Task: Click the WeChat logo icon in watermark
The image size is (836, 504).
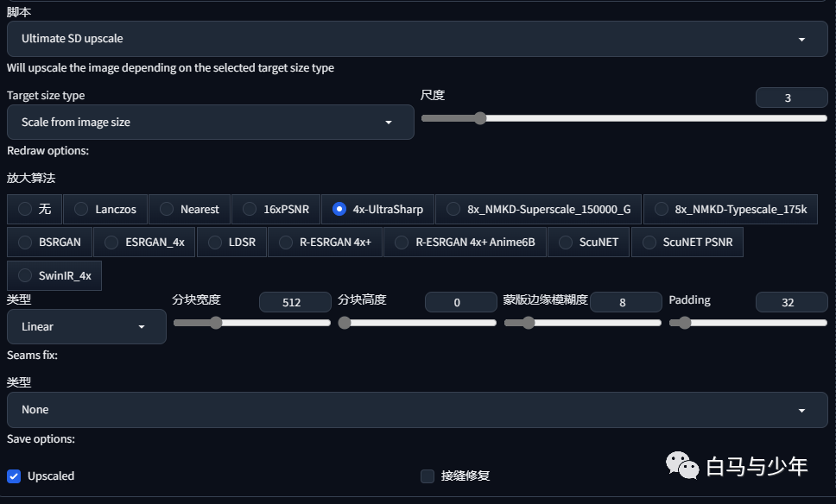Action: coord(682,465)
